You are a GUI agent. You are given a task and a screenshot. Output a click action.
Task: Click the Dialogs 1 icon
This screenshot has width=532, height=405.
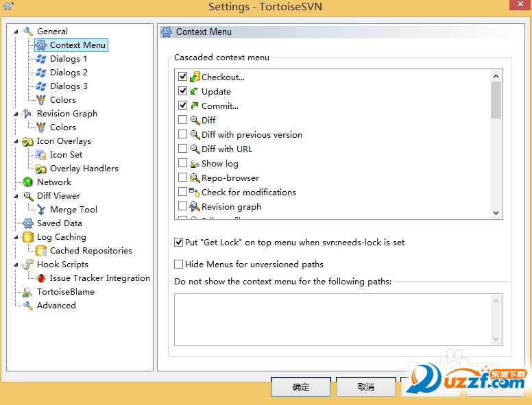[41, 59]
